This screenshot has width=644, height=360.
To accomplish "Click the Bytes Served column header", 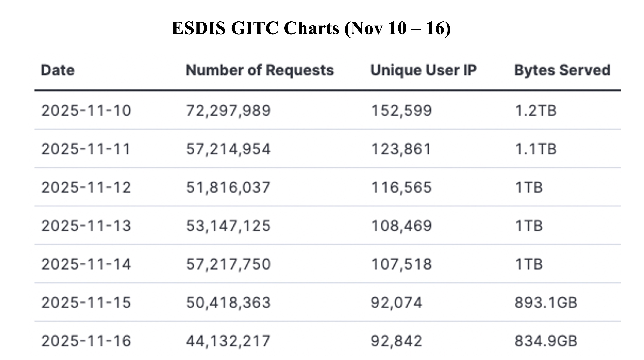I will [x=562, y=70].
